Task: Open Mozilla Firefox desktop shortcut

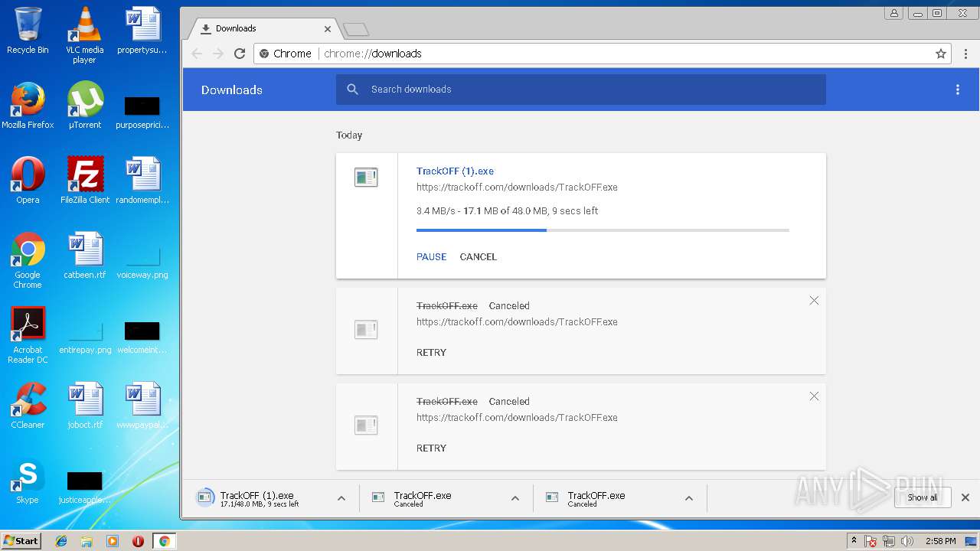Action: (28, 106)
